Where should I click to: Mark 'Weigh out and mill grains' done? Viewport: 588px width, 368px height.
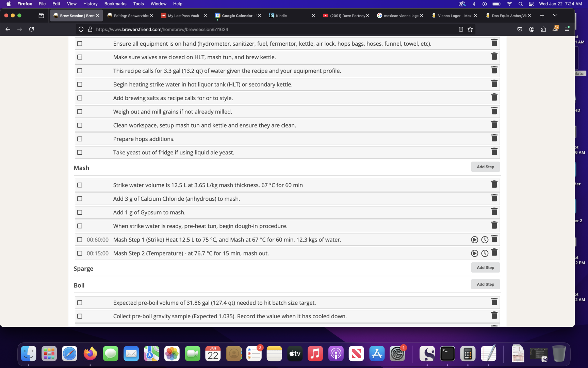(x=80, y=112)
